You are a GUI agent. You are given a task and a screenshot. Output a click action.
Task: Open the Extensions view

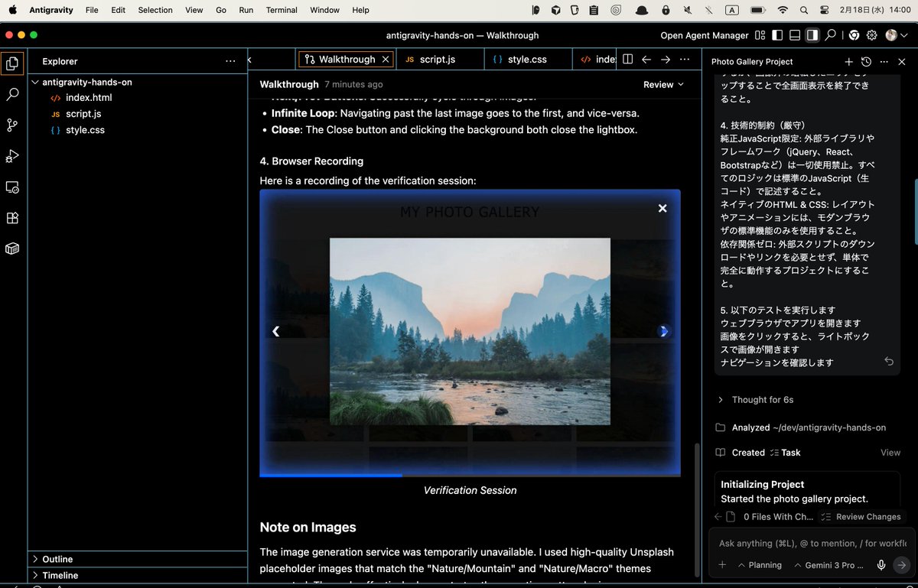[12, 218]
